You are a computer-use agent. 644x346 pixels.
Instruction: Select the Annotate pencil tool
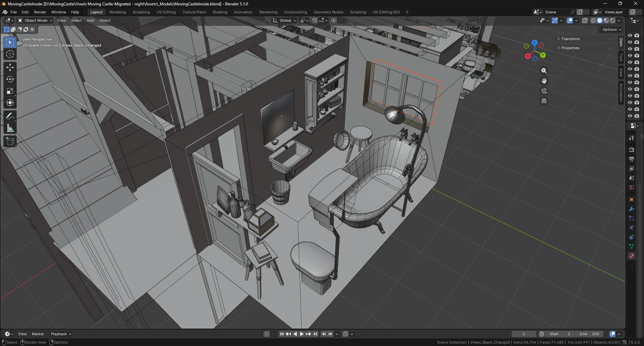pos(10,116)
